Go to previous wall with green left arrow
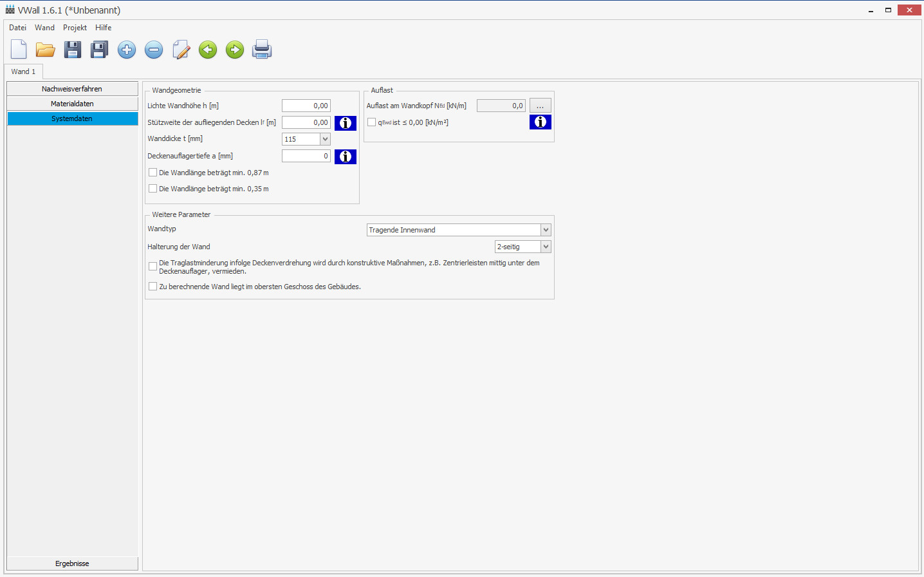The width and height of the screenshot is (924, 577). click(x=208, y=50)
